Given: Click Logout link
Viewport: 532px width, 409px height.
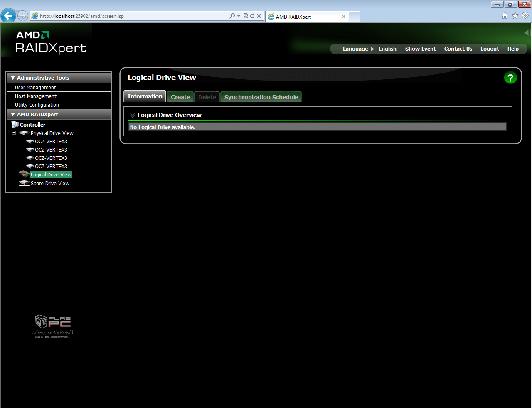Looking at the screenshot, I should coord(490,49).
